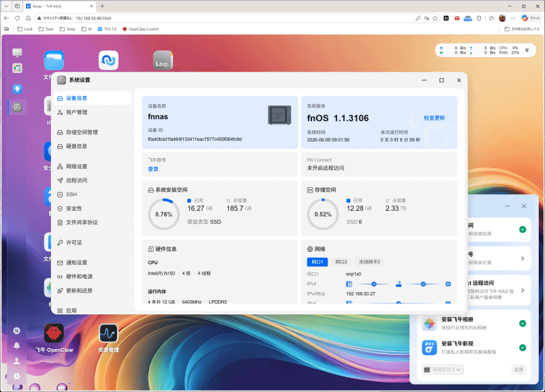Select 安全性 in the sidebar
545x392 pixels.
coord(92,208)
